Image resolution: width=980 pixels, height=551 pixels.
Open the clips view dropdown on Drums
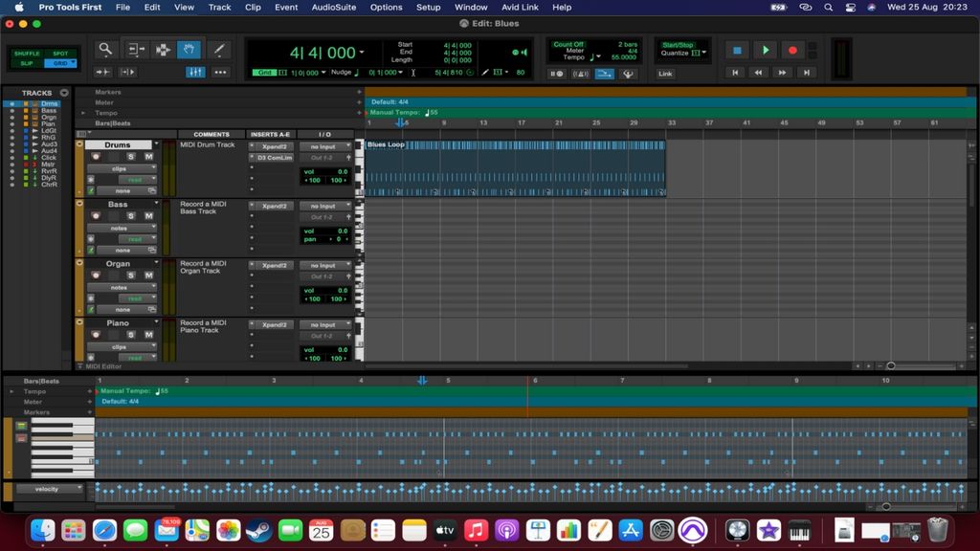[122, 166]
